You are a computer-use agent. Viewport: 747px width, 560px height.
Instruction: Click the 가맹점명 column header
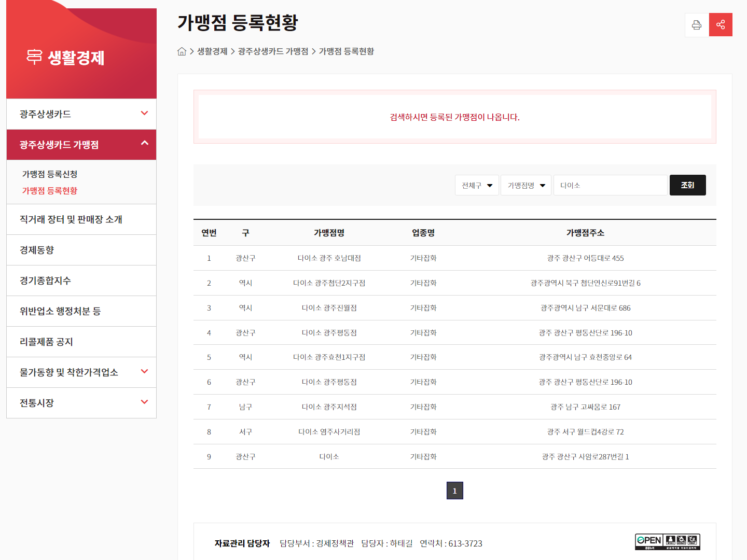tap(329, 233)
